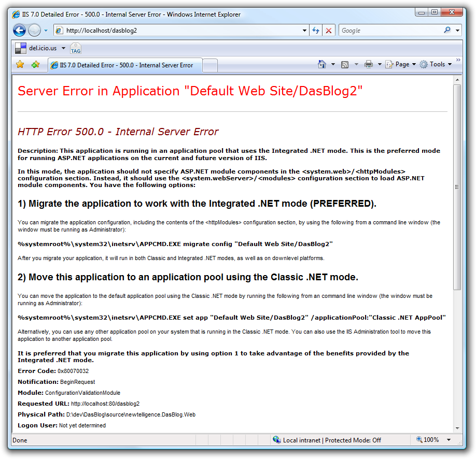
Task: Click the search magnifier icon
Action: click(x=447, y=31)
